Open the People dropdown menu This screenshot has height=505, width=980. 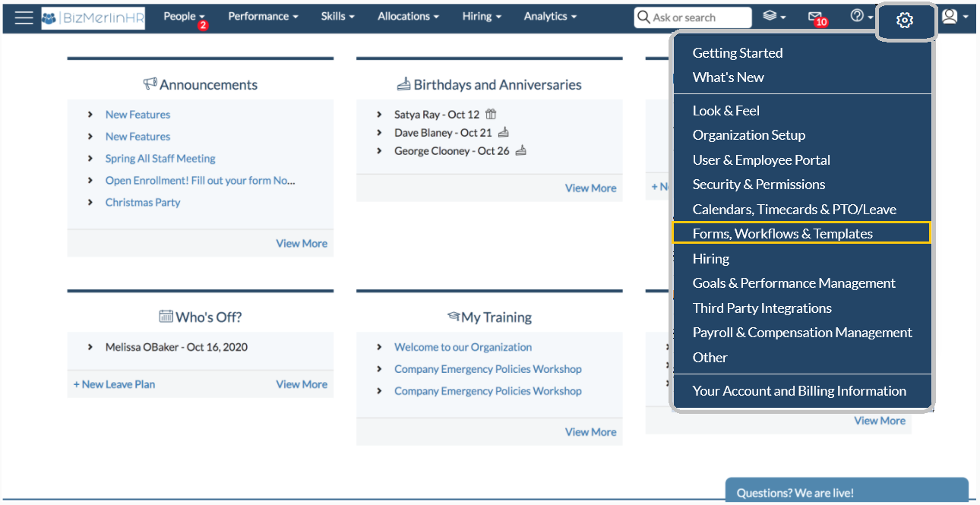point(185,16)
